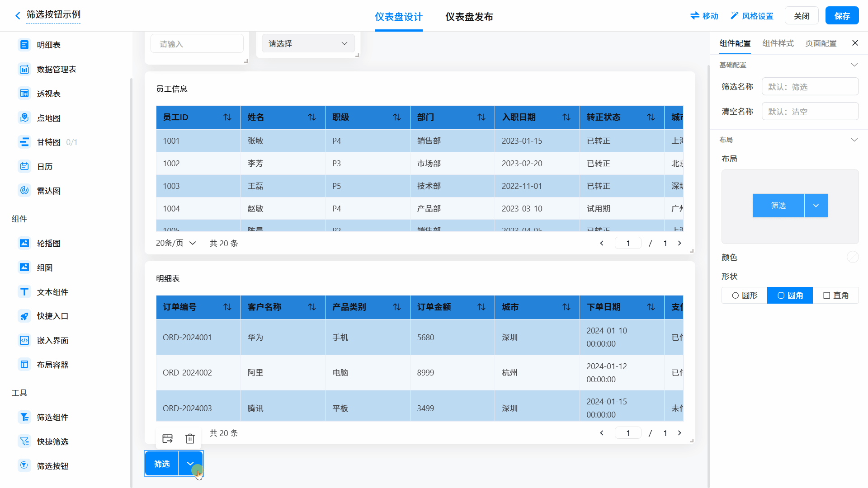Click the canvas 筛选 button
The width and height of the screenshot is (868, 488).
pos(162,464)
